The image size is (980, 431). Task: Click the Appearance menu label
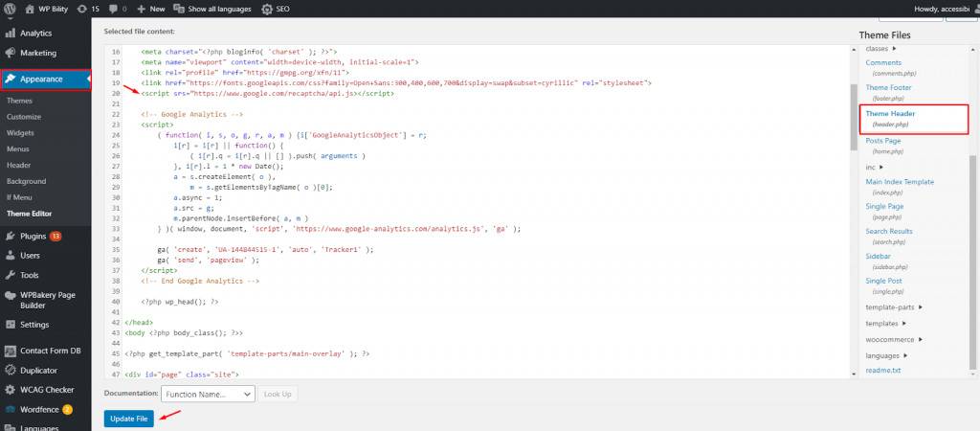tap(41, 79)
